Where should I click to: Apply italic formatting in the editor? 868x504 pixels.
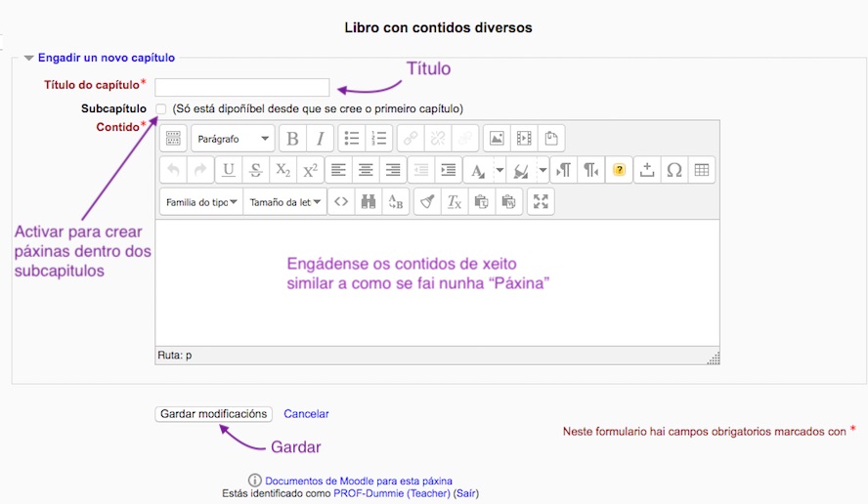click(320, 139)
